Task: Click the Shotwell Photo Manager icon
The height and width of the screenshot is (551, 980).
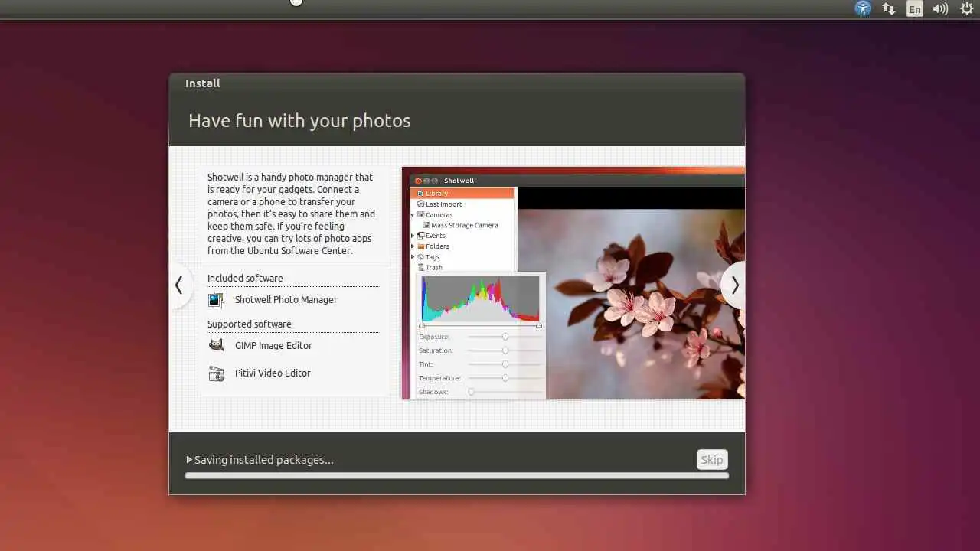Action: [217, 300]
